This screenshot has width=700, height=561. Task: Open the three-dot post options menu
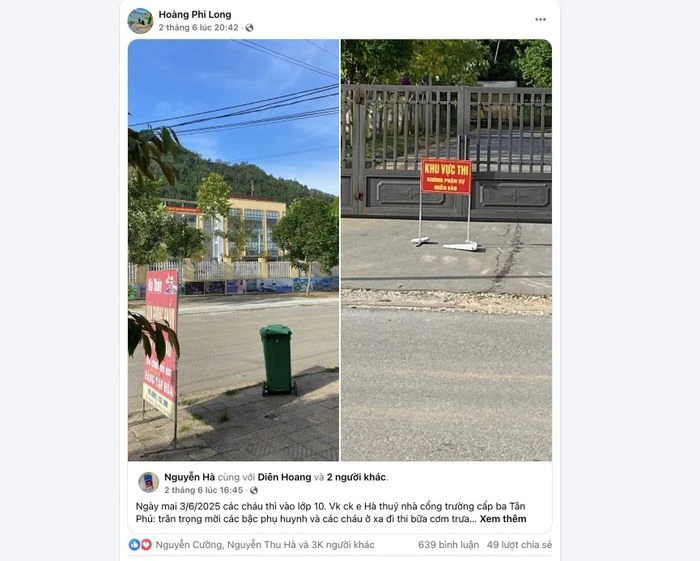click(x=540, y=20)
